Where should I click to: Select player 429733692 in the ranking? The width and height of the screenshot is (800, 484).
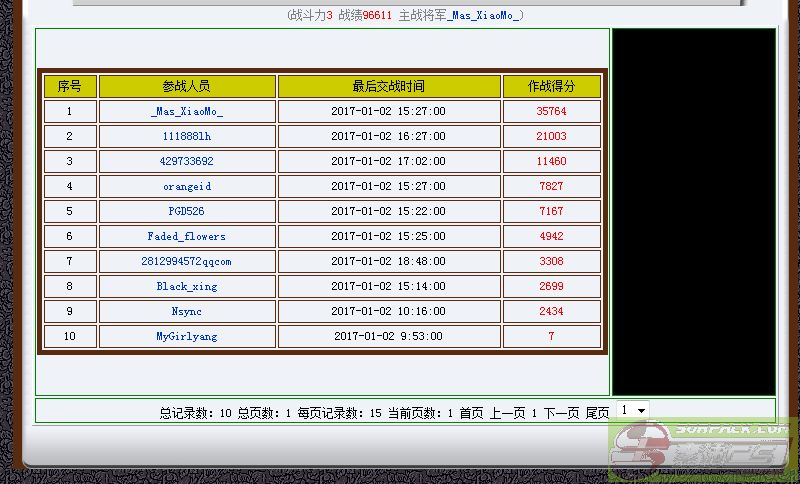coord(187,162)
